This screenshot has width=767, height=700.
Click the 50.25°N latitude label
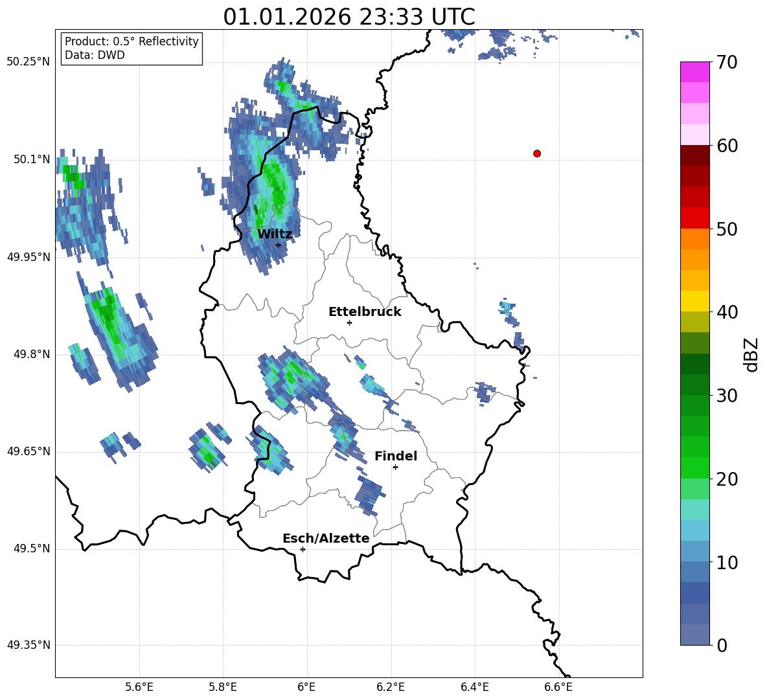pyautogui.click(x=29, y=62)
